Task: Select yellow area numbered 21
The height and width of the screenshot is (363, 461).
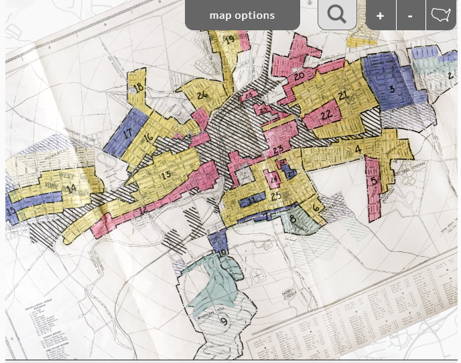Action: tap(343, 96)
